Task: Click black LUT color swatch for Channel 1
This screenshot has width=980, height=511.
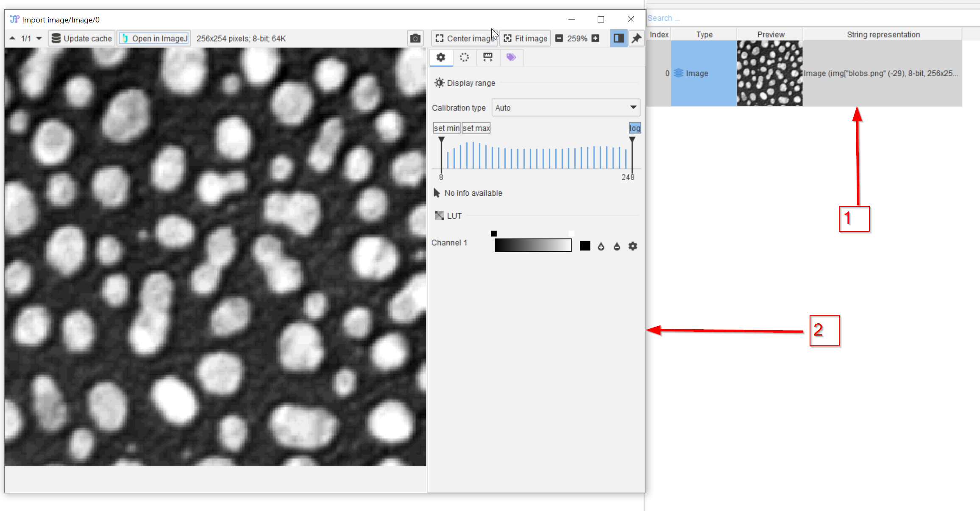Action: click(x=585, y=246)
